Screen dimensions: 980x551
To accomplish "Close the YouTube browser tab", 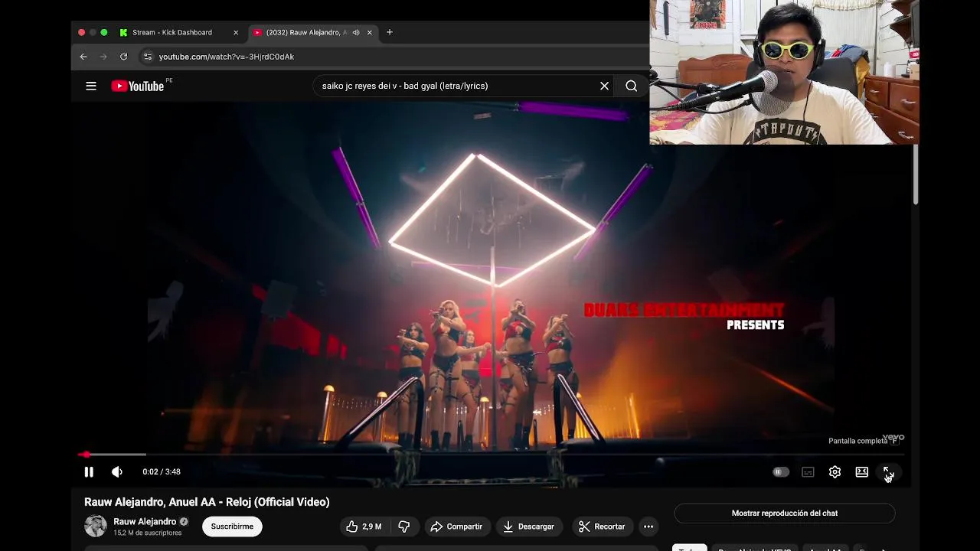I will 370,32.
